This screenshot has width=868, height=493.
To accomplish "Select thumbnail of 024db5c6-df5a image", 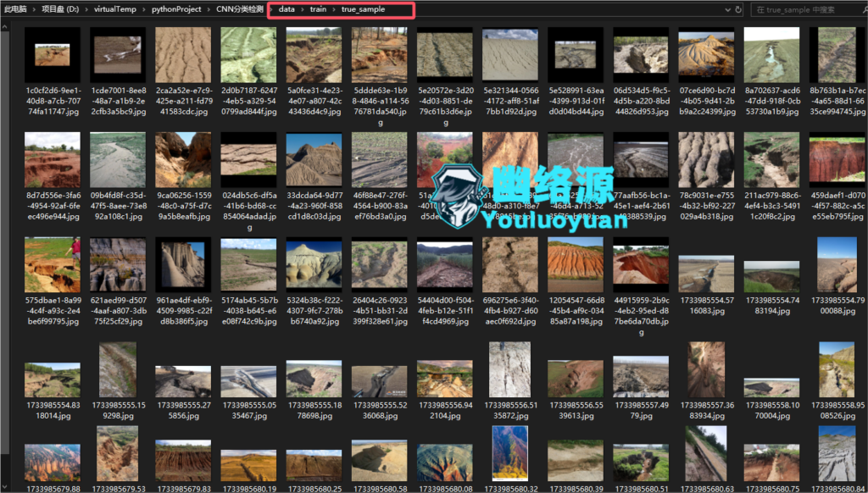I will click(x=248, y=160).
